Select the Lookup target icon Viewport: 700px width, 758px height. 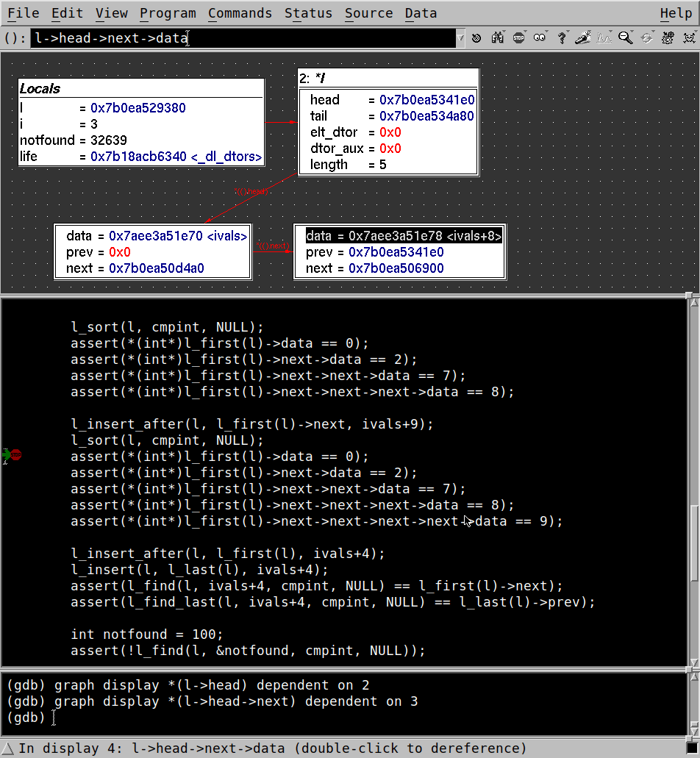pyautogui.click(x=477, y=37)
